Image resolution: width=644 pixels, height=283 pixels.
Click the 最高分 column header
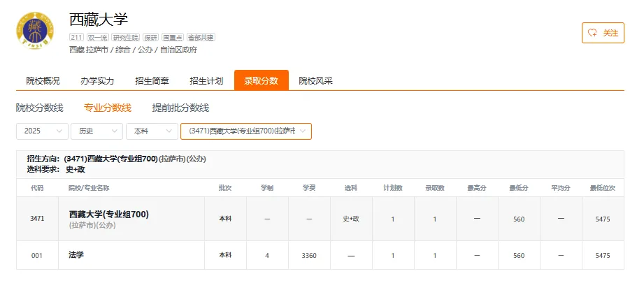(477, 188)
